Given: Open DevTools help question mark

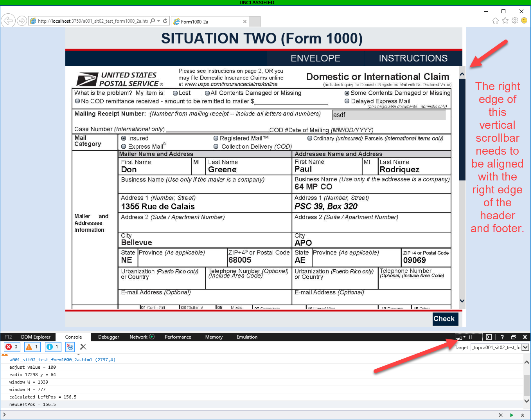Looking at the screenshot, I should (x=502, y=337).
